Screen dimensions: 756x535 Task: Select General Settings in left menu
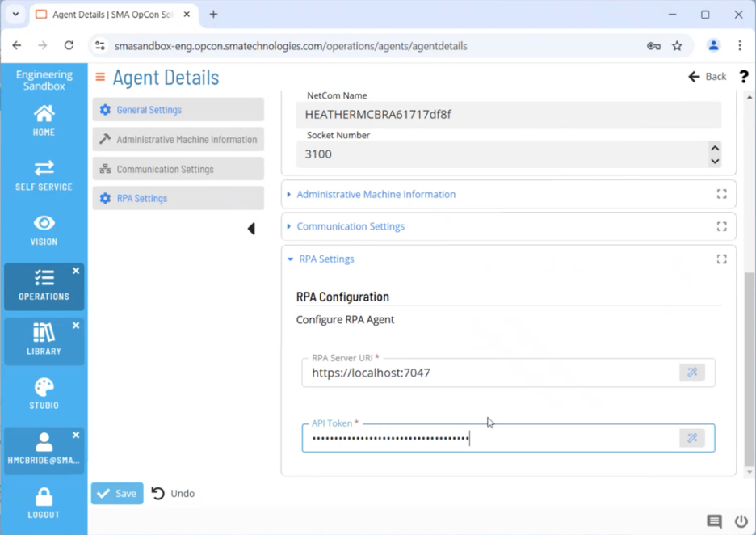click(178, 110)
